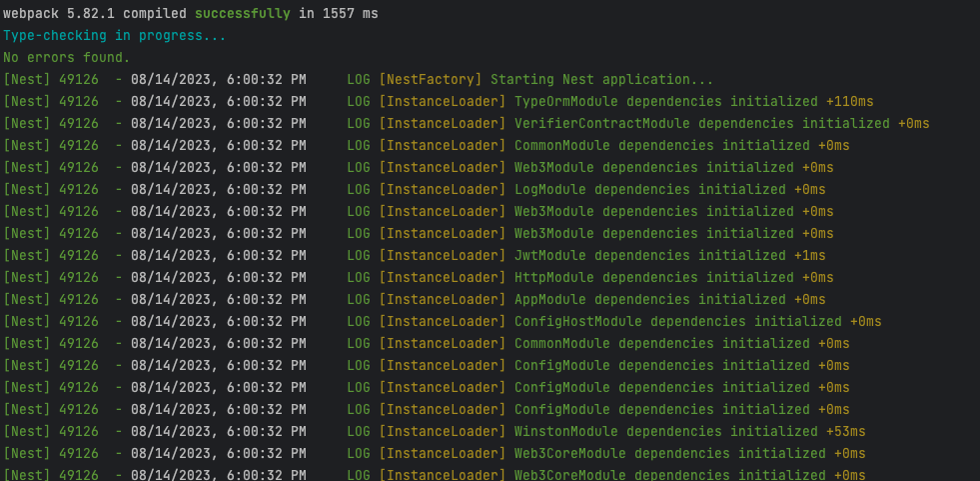Select the "+53ms" timing value

pos(846,432)
